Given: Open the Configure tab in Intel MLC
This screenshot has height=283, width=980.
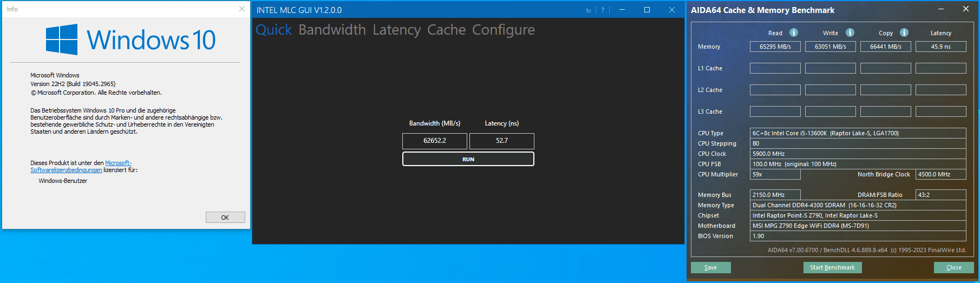Looking at the screenshot, I should 503,30.
